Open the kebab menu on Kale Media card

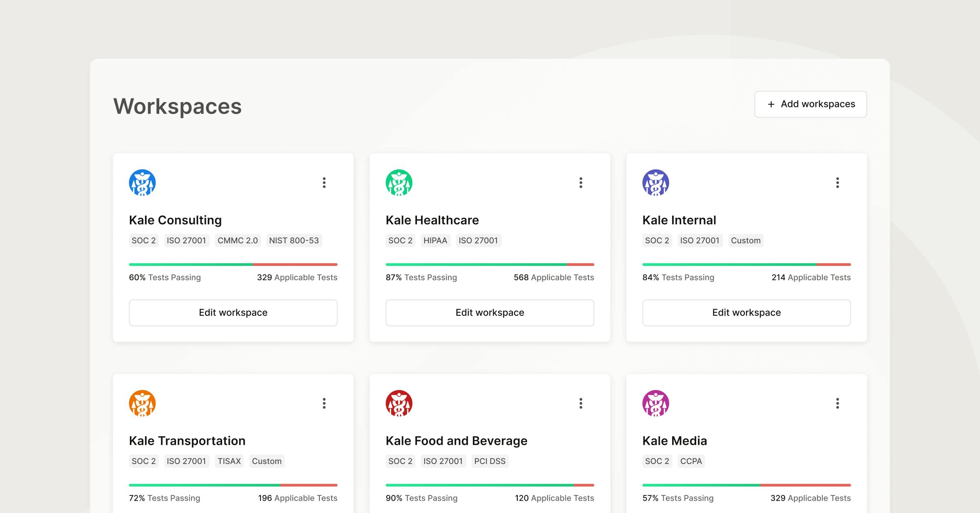point(837,404)
